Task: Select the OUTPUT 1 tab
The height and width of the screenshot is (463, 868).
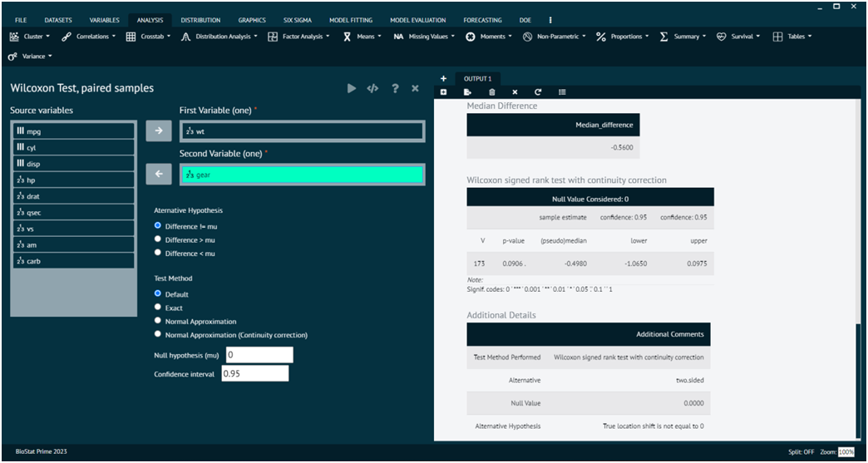Action: (x=478, y=79)
